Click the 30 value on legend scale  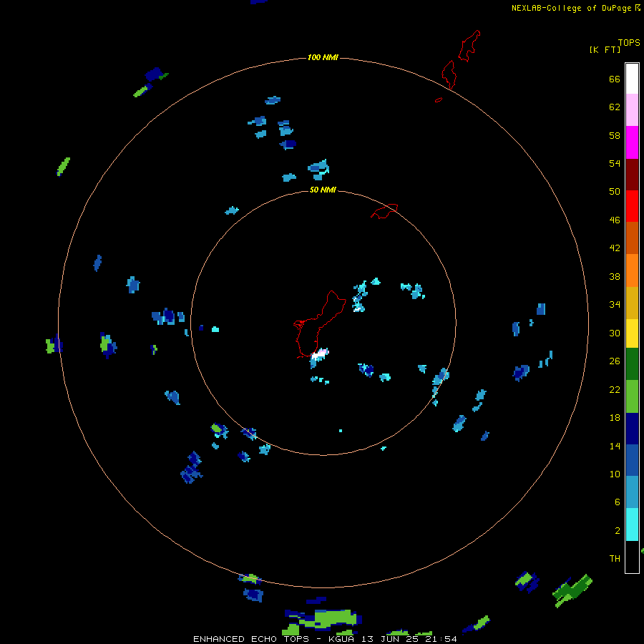click(615, 333)
